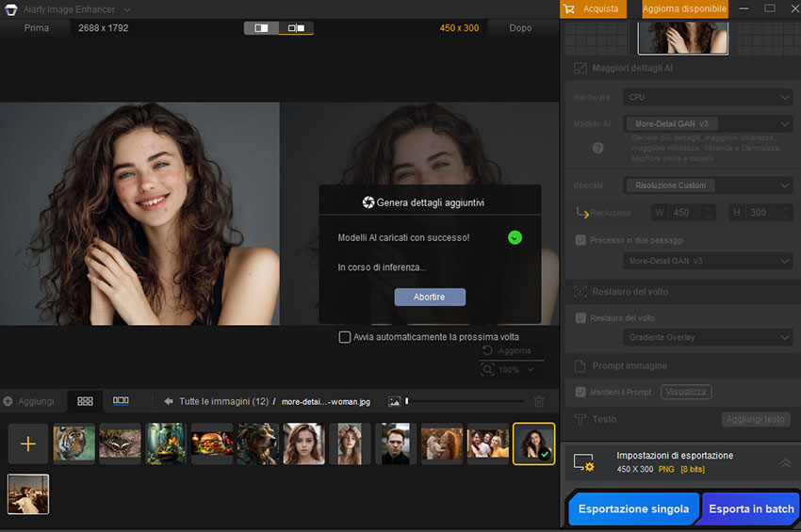Screen dimensions: 801x532
Task: Click the Risoluzione arrow icon
Action: [582, 213]
